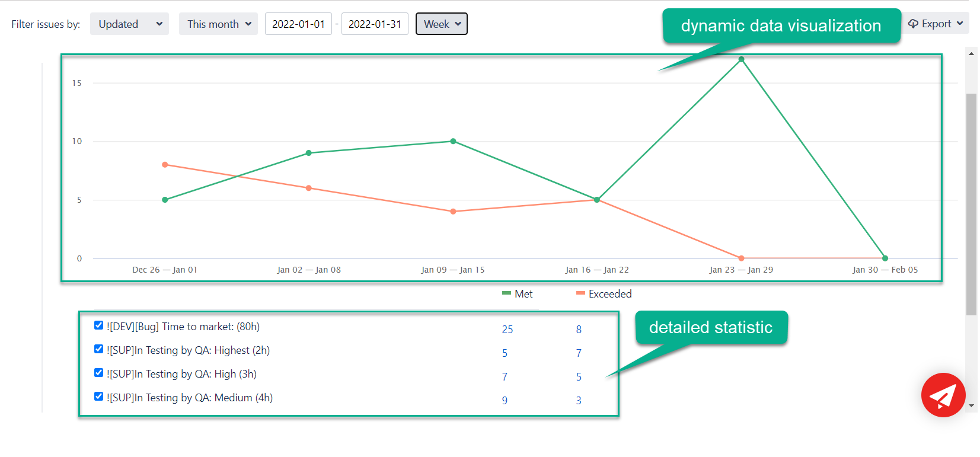Uncheck In Testing by QA Medium checkbox
The image size is (980, 457).
(99, 397)
